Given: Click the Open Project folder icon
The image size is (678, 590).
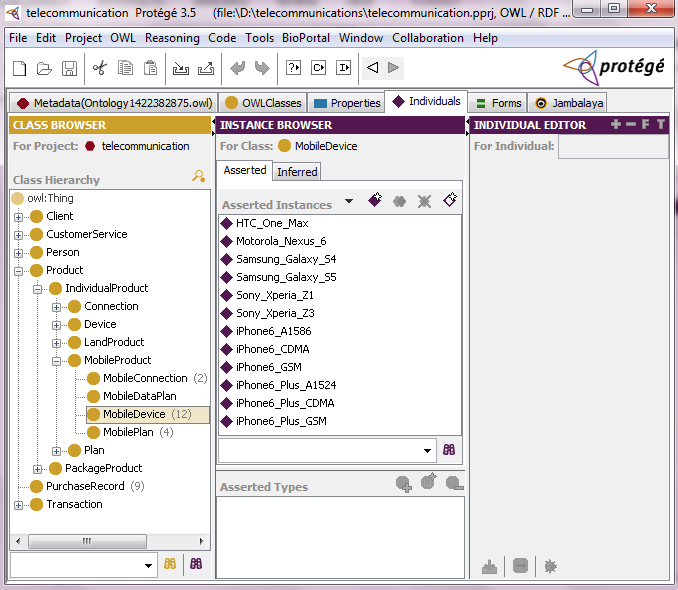Looking at the screenshot, I should [x=44, y=68].
